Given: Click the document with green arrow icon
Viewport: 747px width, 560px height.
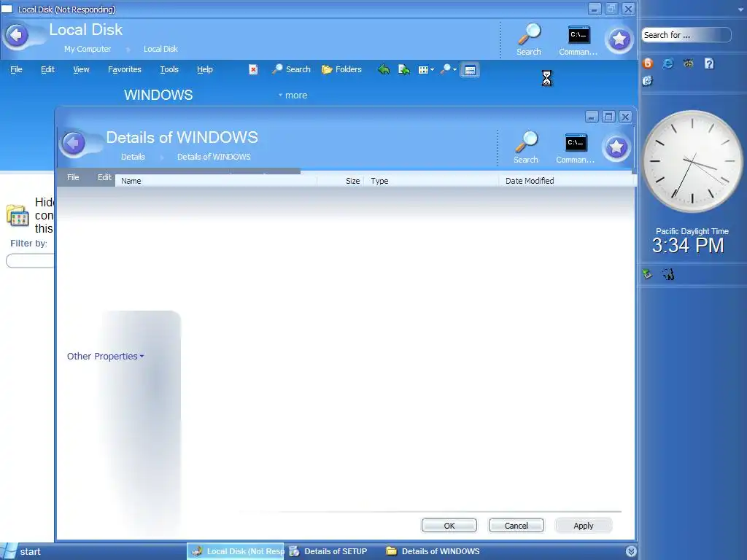Looking at the screenshot, I should [404, 70].
